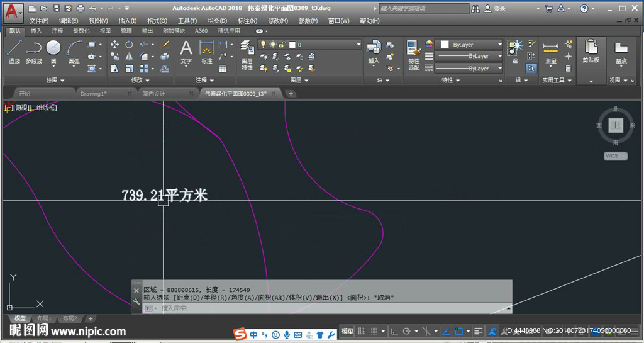
Task: Click the Plot/Print icon in quick access toolbar
Action: [80, 8]
